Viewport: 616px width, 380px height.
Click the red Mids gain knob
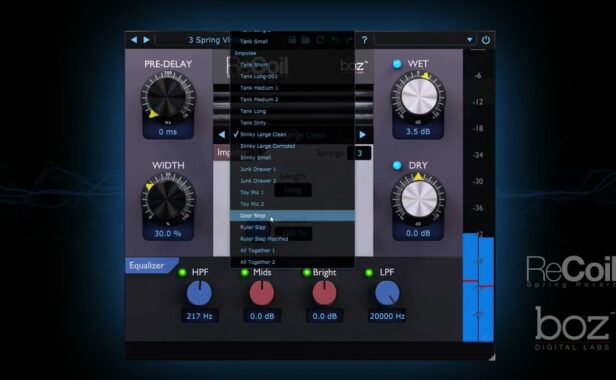click(x=262, y=293)
